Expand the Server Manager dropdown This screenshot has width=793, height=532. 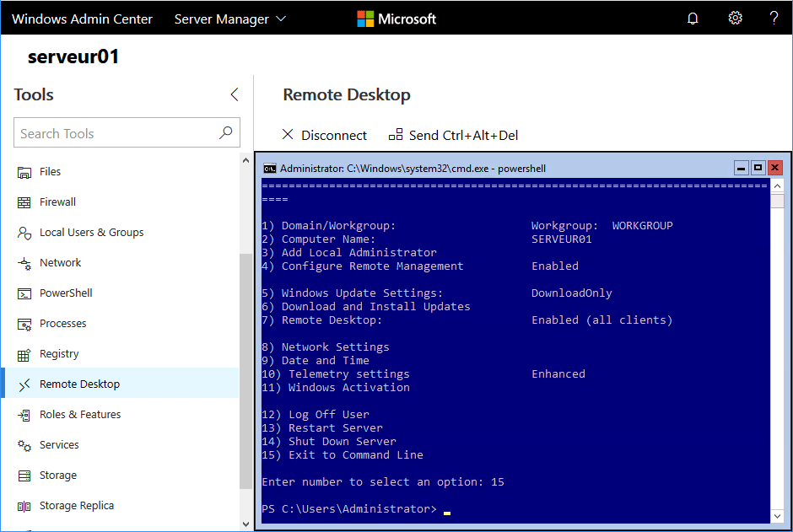tap(230, 19)
